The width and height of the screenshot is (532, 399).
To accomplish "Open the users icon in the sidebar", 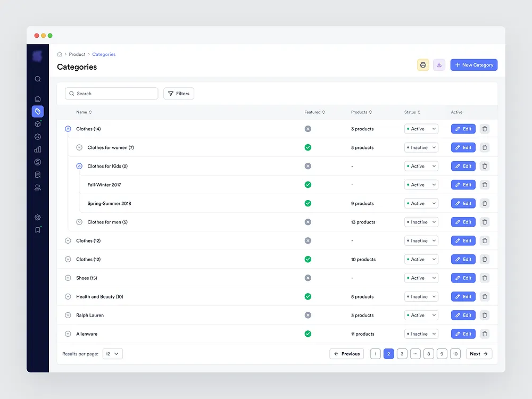I will click(x=38, y=187).
